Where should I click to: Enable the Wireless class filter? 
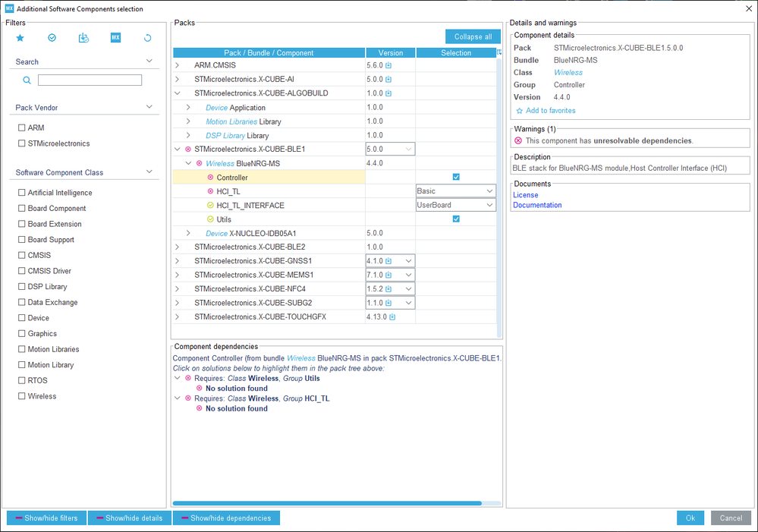coord(21,396)
